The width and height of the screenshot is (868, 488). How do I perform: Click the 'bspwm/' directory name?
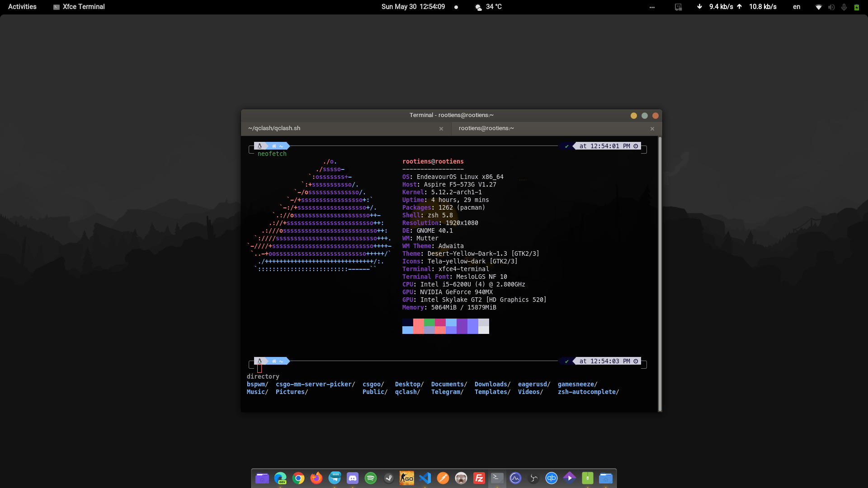(x=258, y=385)
